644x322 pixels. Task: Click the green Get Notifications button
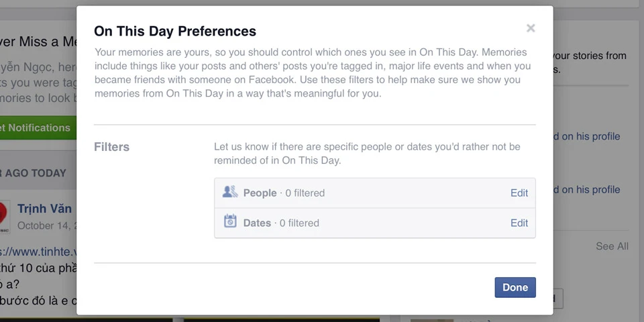point(37,127)
